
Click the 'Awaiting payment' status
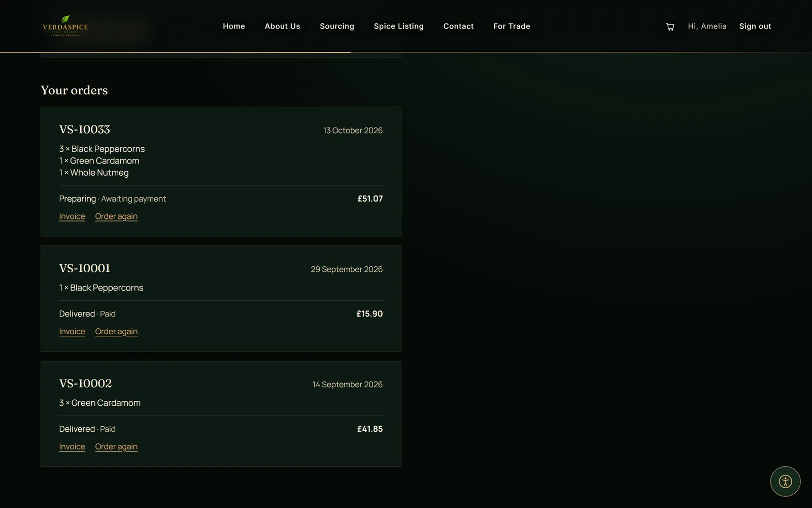coord(133,199)
